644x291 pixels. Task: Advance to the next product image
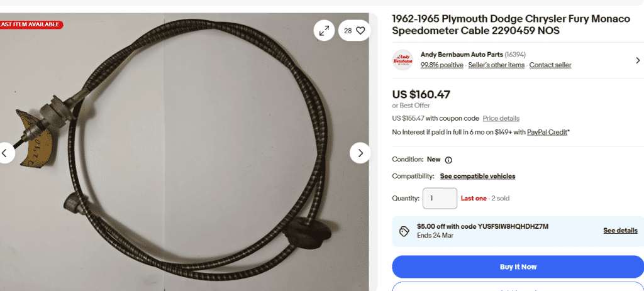click(x=360, y=153)
